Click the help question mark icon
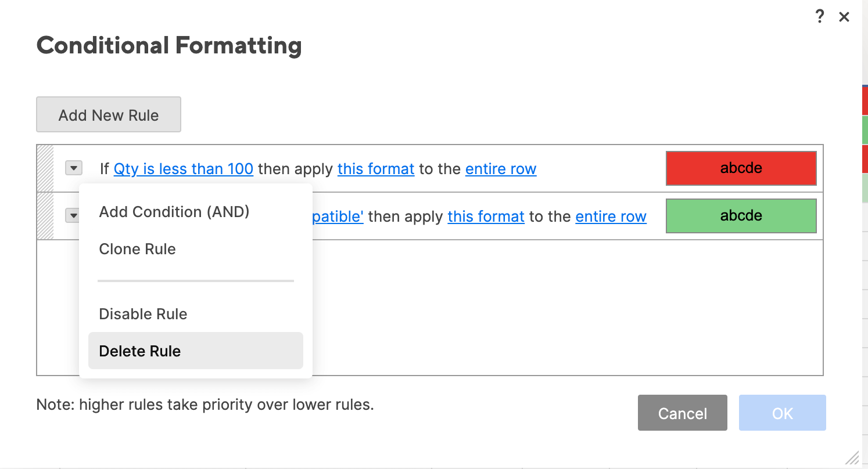Viewport: 868px width, 469px height. 820,17
